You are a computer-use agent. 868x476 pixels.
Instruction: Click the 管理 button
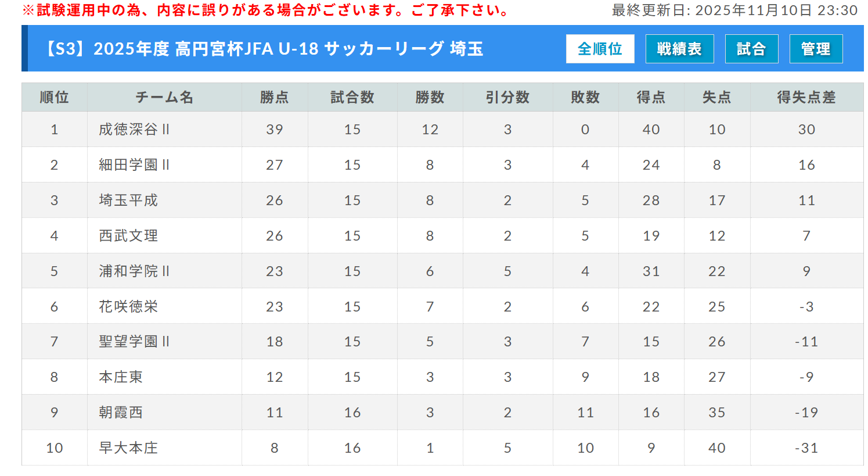pyautogui.click(x=816, y=49)
